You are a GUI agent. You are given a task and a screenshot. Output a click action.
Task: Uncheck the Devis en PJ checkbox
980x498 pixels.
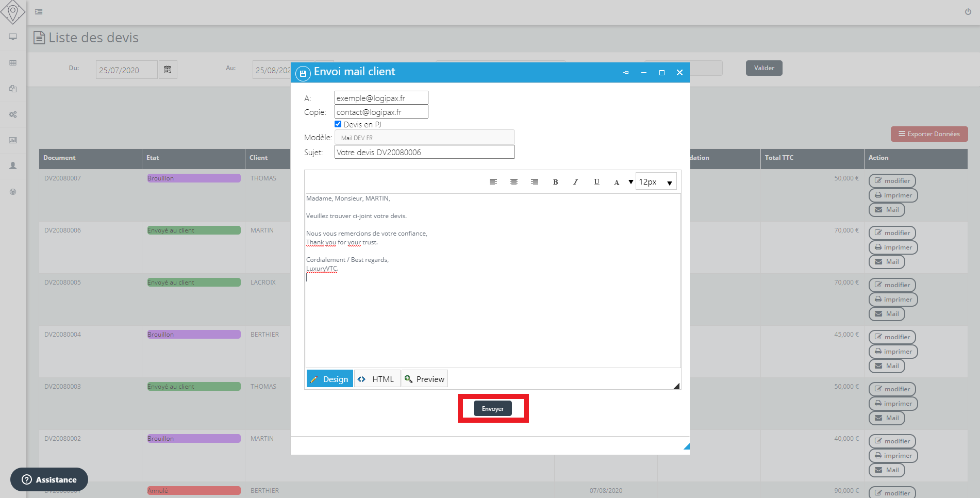click(x=338, y=124)
